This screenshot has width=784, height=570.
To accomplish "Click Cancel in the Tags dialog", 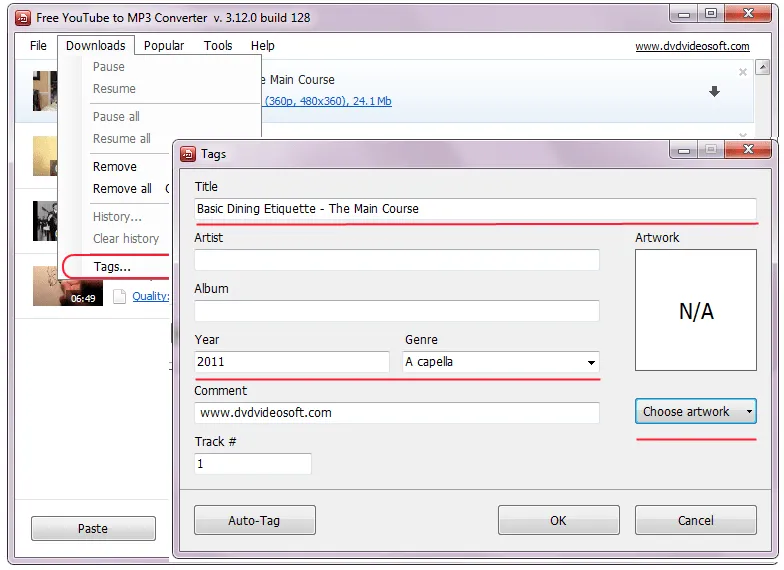I will [x=696, y=520].
